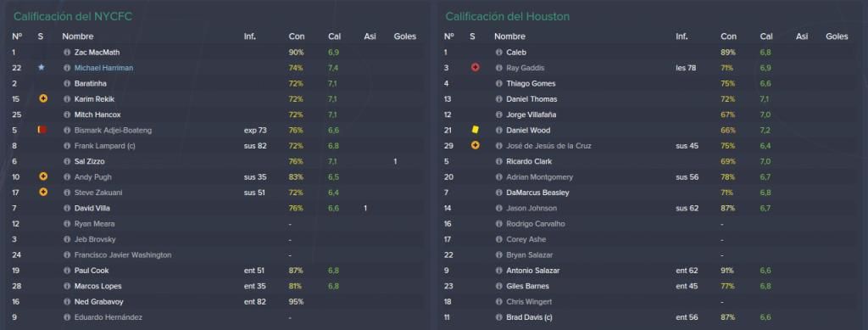868x330 pixels.
Task: Click the injury icon beside Ray Gaddis
Action: 475,68
